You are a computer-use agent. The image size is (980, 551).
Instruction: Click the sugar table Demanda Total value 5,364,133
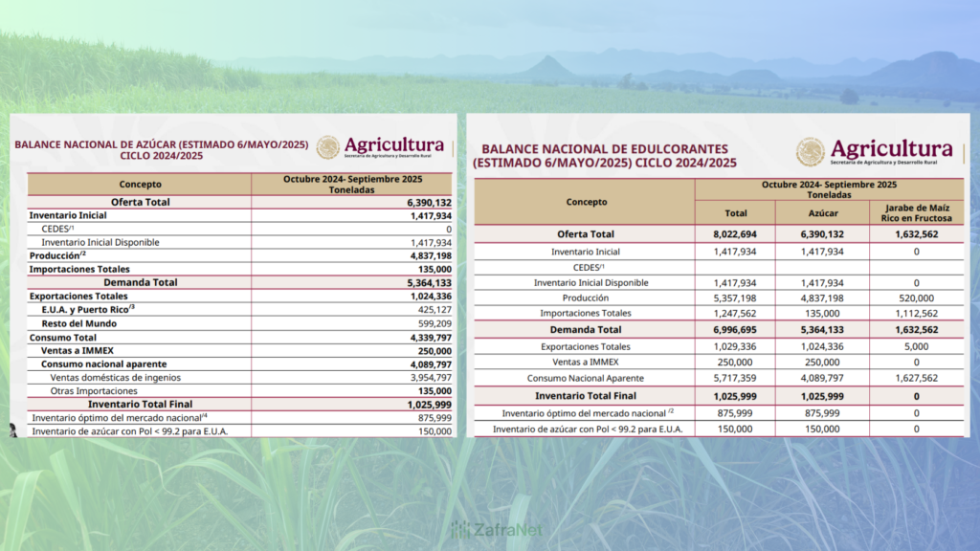pyautogui.click(x=430, y=283)
